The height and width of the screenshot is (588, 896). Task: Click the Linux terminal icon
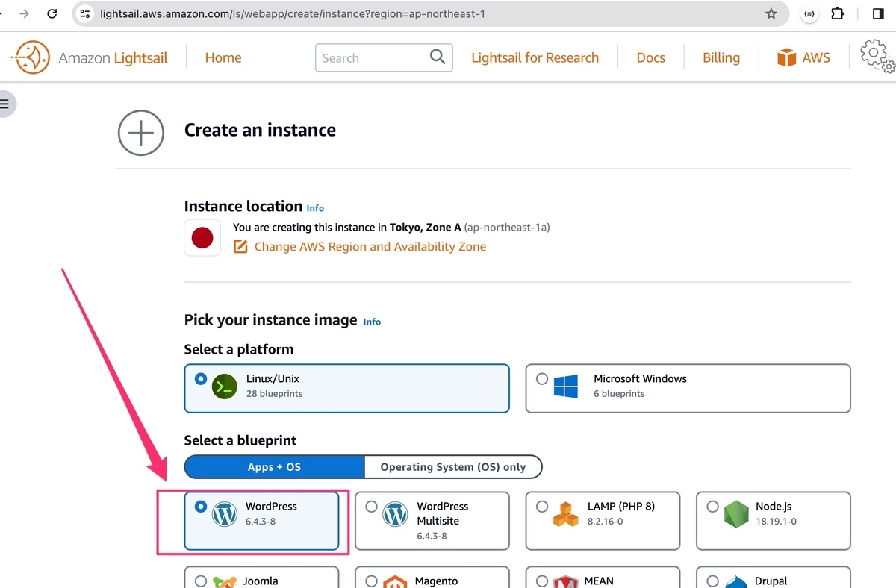tap(224, 387)
